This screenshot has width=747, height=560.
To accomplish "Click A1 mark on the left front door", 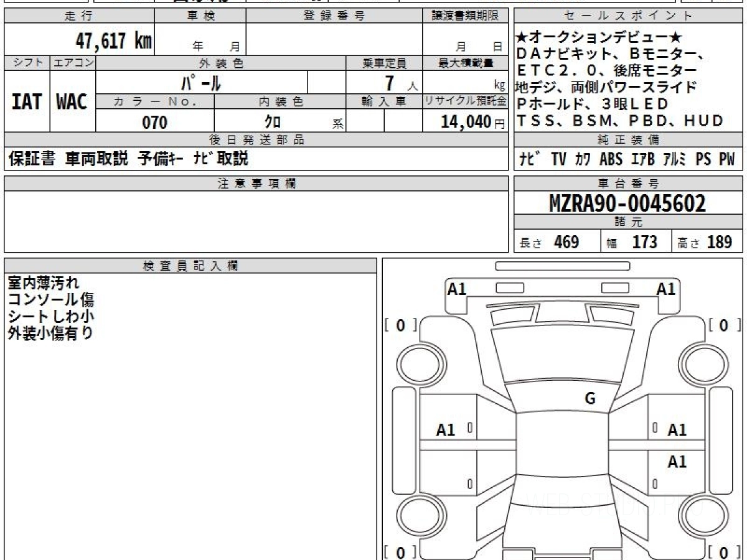I will click(x=446, y=430).
